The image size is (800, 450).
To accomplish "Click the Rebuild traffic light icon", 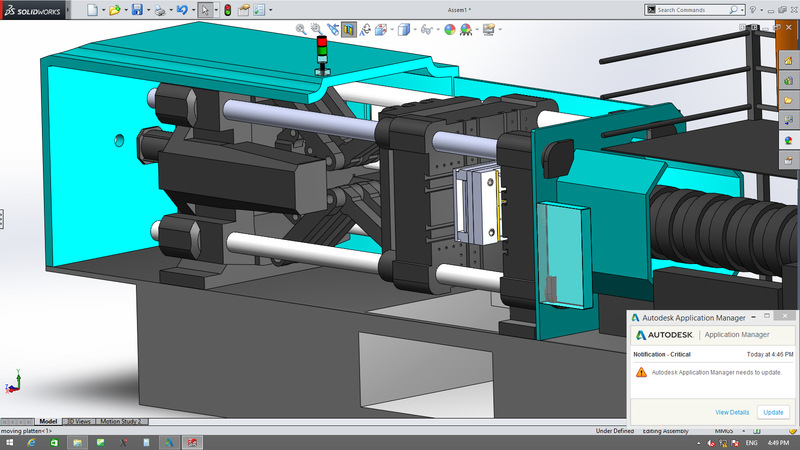I will tap(228, 10).
